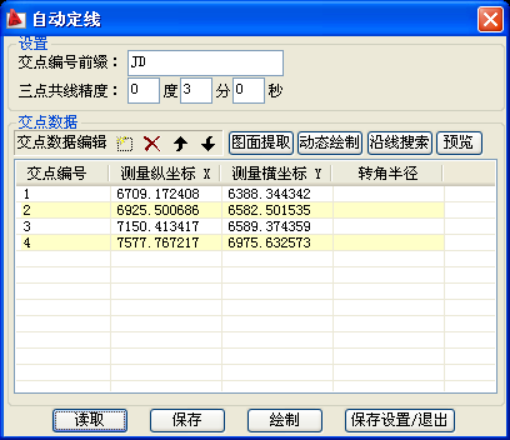Select intersection row 2 in table
Image resolution: width=510 pixels, height=440 pixels.
click(x=230, y=210)
